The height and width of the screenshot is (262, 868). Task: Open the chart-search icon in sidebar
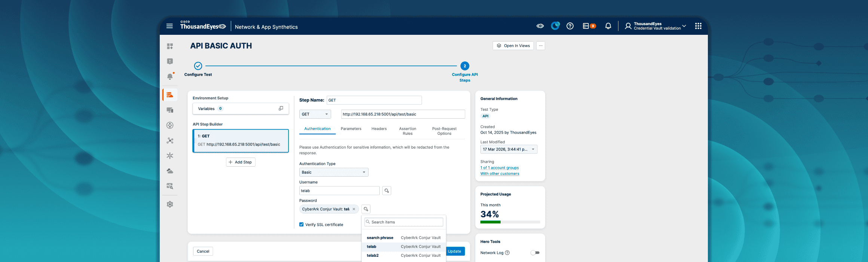click(x=170, y=186)
